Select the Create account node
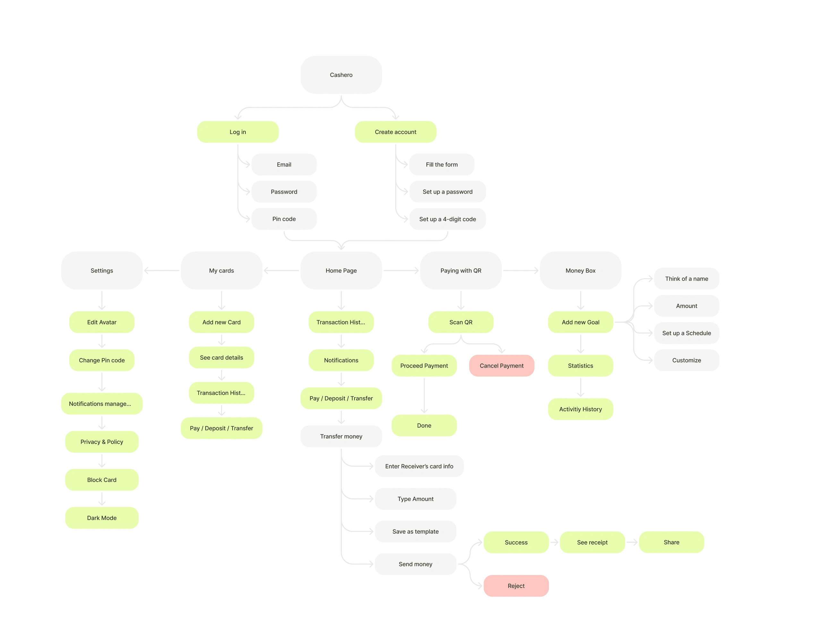Viewport: 819px width, 644px height. 395,132
